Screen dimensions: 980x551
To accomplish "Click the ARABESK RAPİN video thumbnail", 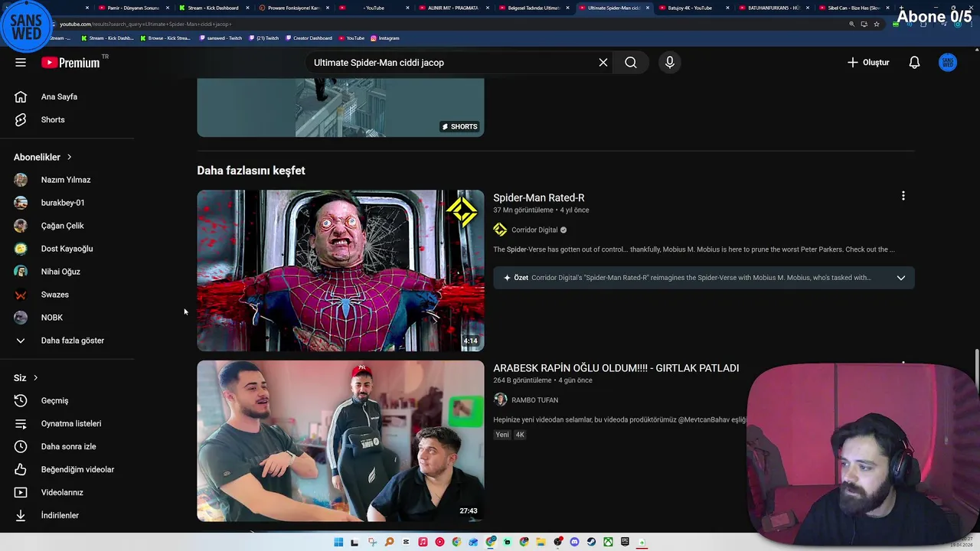I will pyautogui.click(x=341, y=441).
